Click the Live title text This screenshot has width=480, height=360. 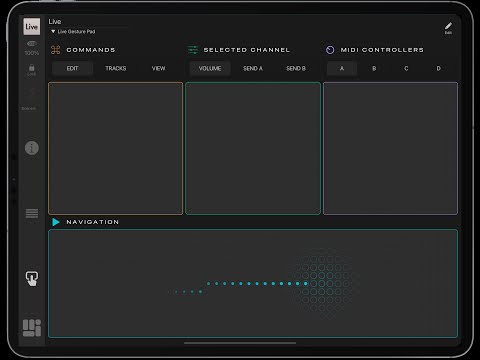click(55, 22)
